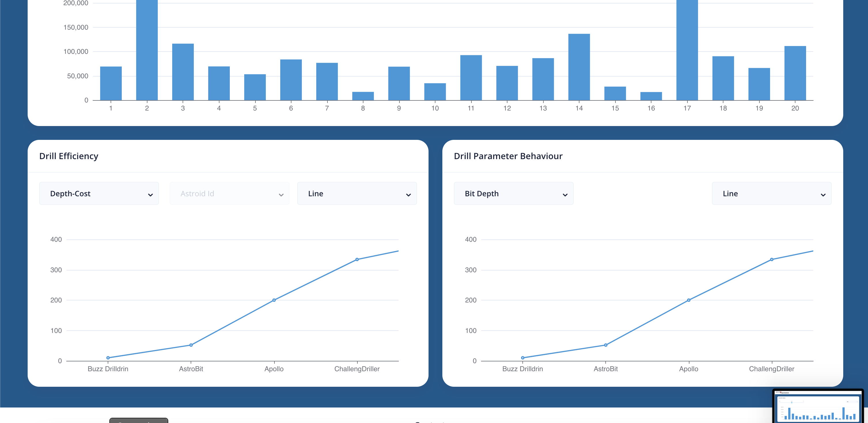Expand the Line dropdown in Drill Efficiency

pos(357,194)
